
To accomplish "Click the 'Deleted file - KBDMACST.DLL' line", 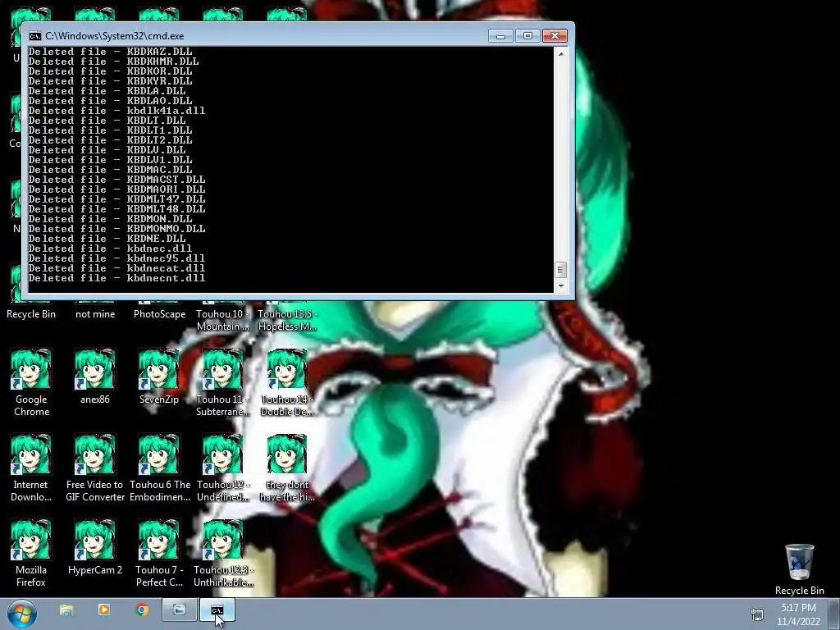I will coord(116,180).
